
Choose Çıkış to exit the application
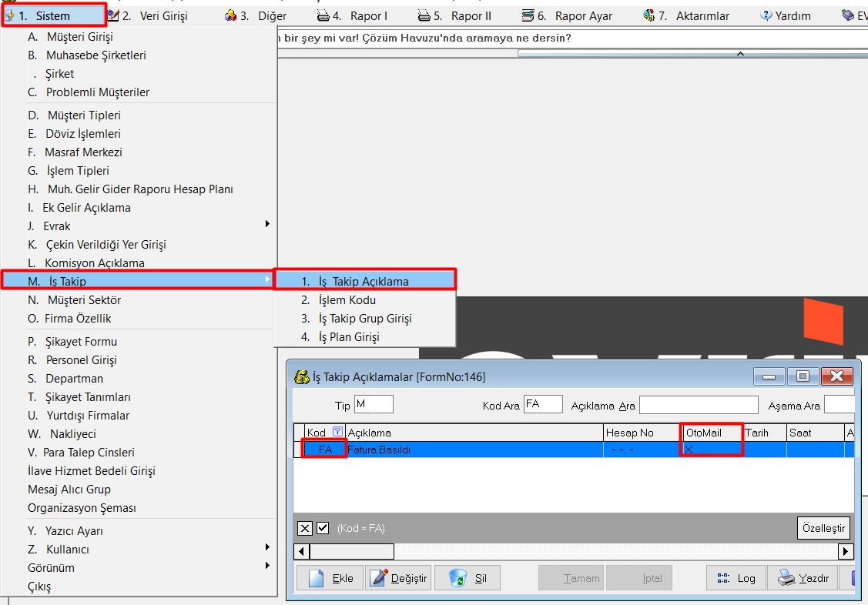pyautogui.click(x=39, y=587)
